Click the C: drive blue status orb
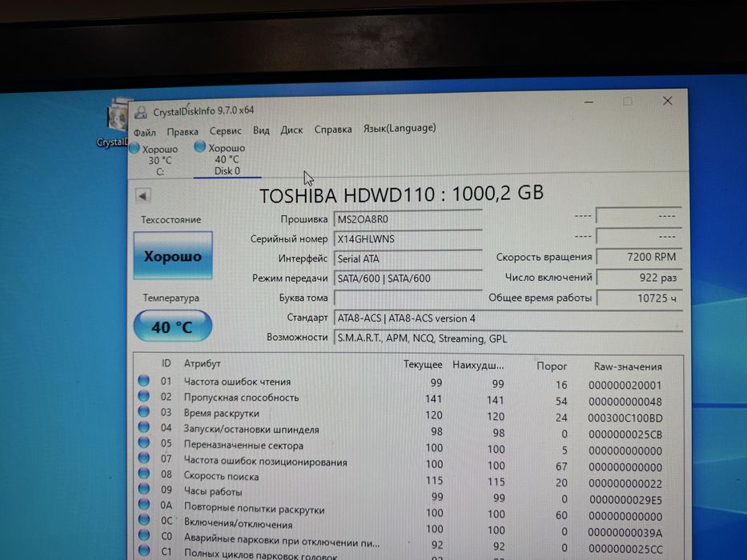This screenshot has width=747, height=560. coord(135,149)
